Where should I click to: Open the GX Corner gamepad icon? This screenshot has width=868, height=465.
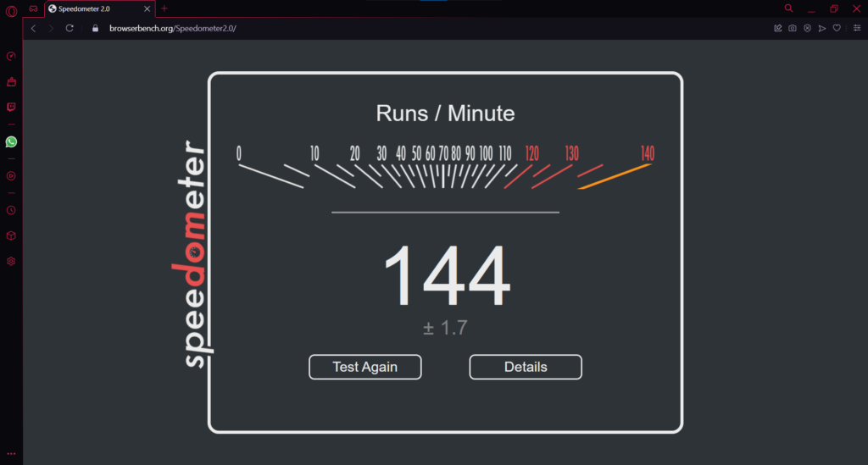(33, 8)
